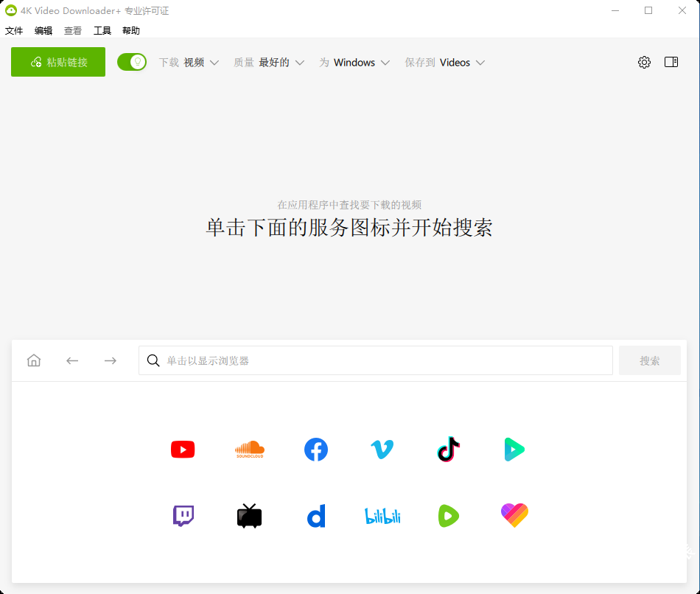This screenshot has height=594, width=700.
Task: Open the Facebook service icon
Action: point(316,450)
